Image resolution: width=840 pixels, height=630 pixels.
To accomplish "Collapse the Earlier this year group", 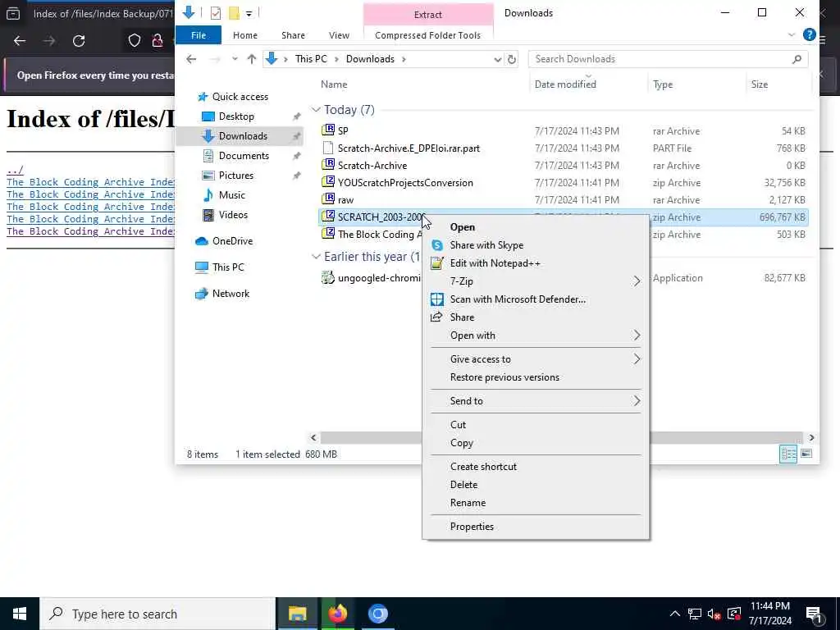I will [x=316, y=256].
